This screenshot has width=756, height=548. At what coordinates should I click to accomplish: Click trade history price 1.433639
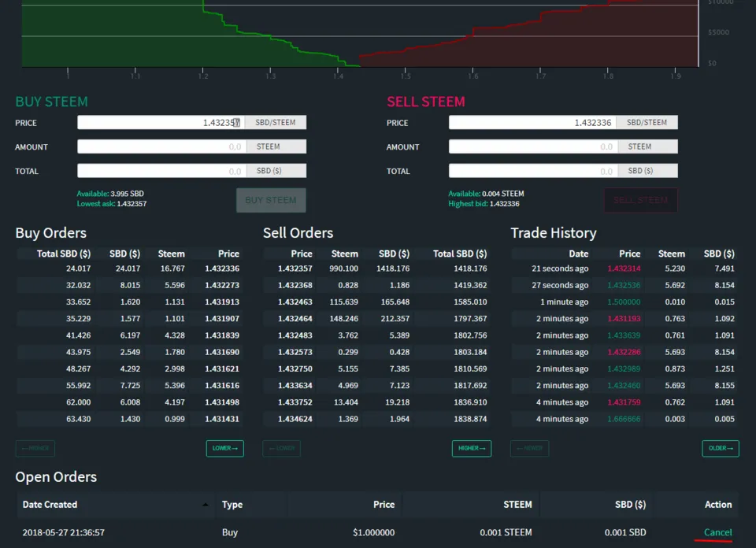click(x=624, y=335)
